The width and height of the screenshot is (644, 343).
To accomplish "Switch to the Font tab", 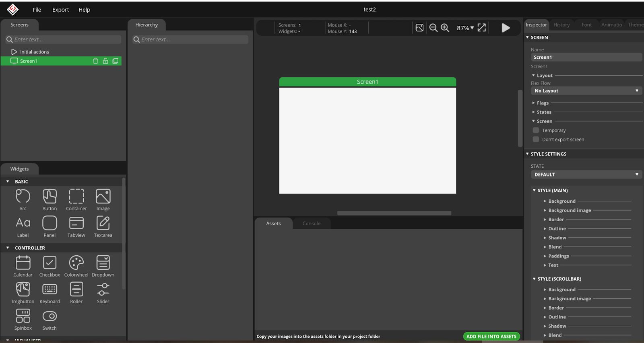I will pos(586,25).
